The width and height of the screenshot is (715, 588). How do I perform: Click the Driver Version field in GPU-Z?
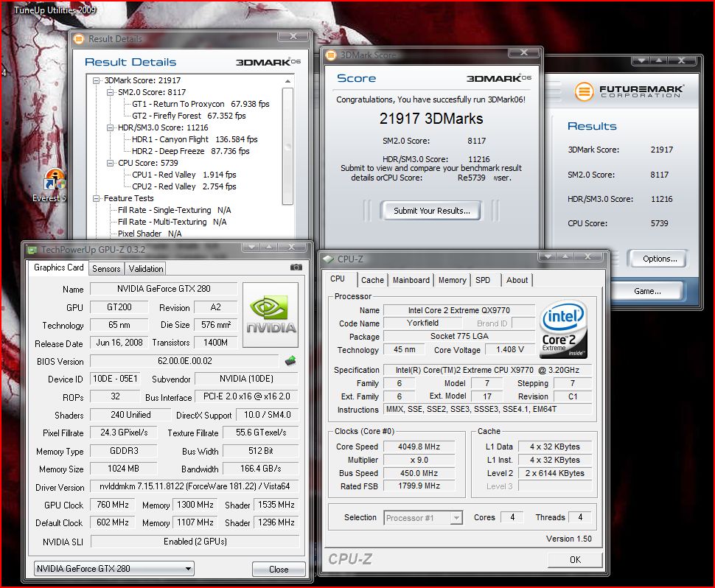click(x=195, y=486)
